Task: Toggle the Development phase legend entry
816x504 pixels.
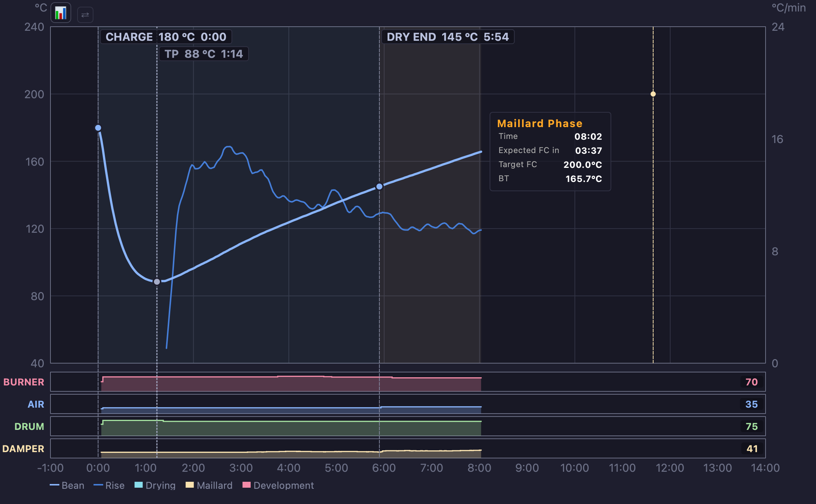Action: coord(278,485)
